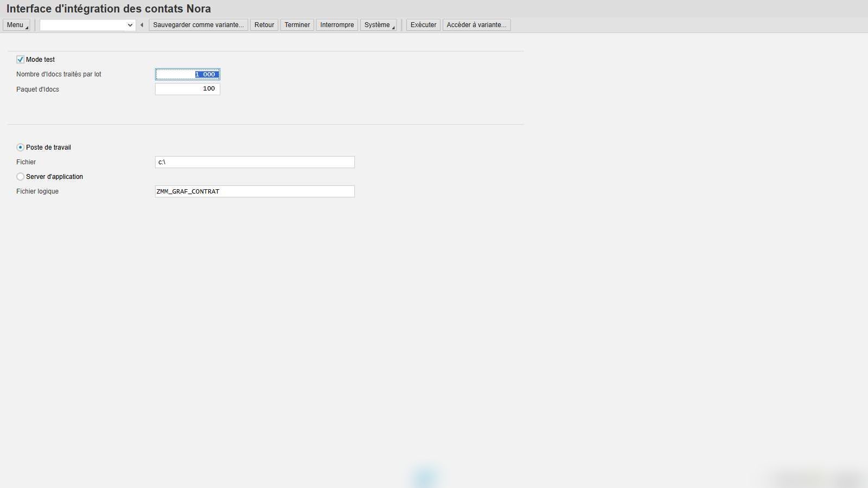Click the Paquet d'Idocs input field
This screenshot has width=868, height=488.
pyautogui.click(x=188, y=89)
